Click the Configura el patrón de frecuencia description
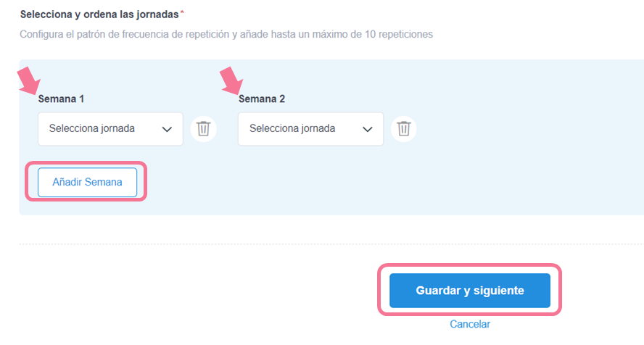Screen dimensions: 644x345 tap(226, 34)
